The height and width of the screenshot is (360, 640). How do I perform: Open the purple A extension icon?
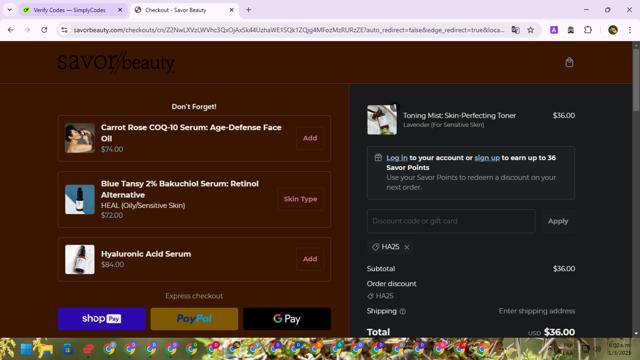(554, 30)
